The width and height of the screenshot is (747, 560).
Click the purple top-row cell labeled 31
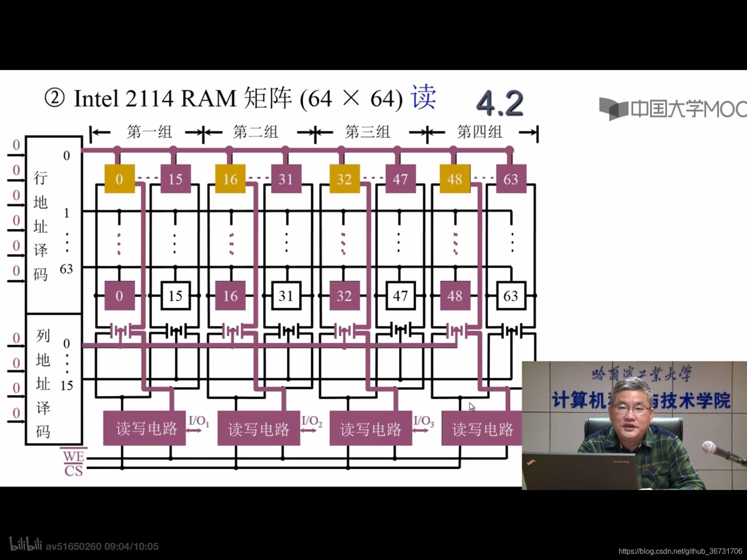point(286,179)
